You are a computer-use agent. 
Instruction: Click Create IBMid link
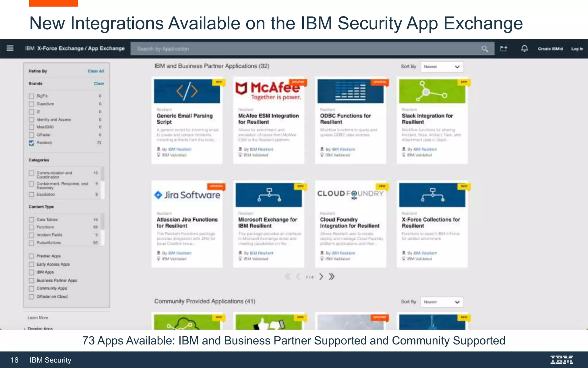[x=550, y=49]
